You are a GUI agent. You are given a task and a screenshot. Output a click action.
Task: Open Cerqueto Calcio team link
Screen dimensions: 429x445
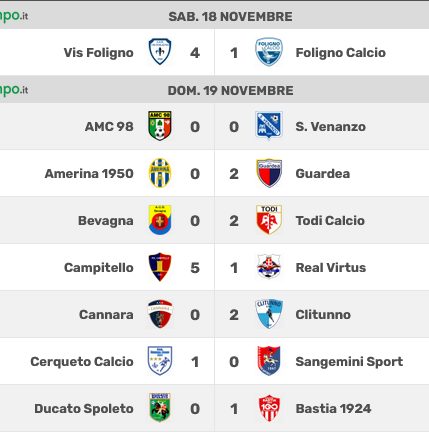82,362
